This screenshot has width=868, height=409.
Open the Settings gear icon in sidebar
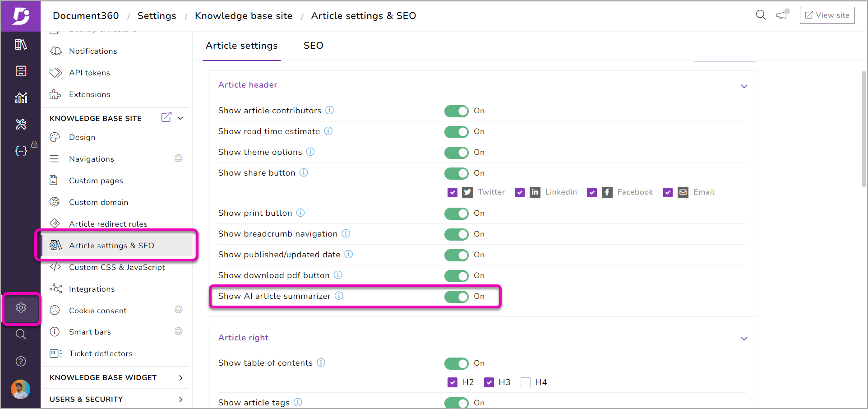click(21, 308)
